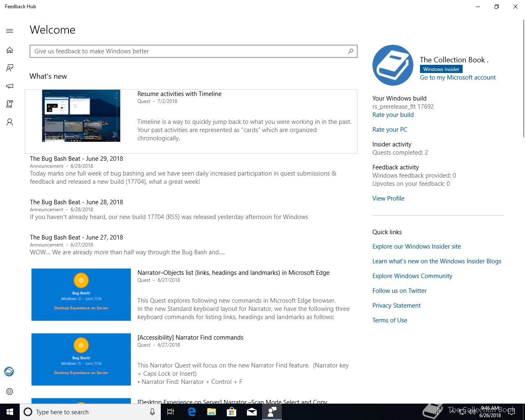Open Accessibility Narrator Find commands quest
The height and width of the screenshot is (420, 525).
point(190,338)
